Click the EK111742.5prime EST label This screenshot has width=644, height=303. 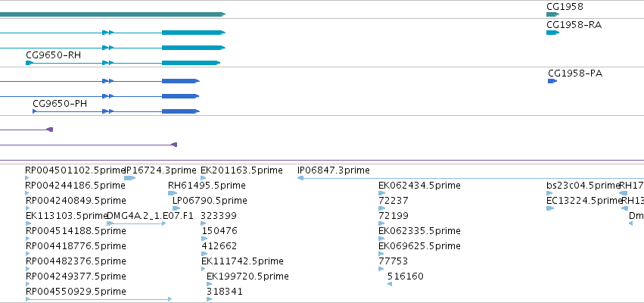[242, 261]
